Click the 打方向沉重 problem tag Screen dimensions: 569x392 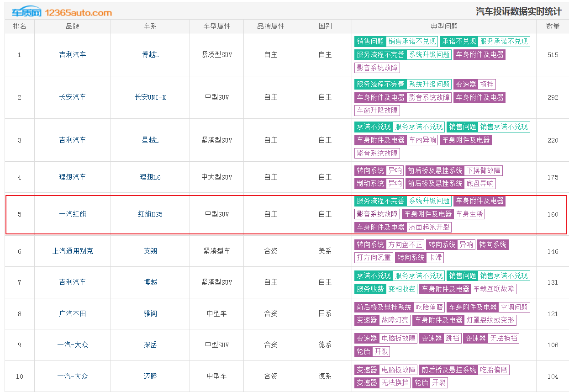(374, 258)
